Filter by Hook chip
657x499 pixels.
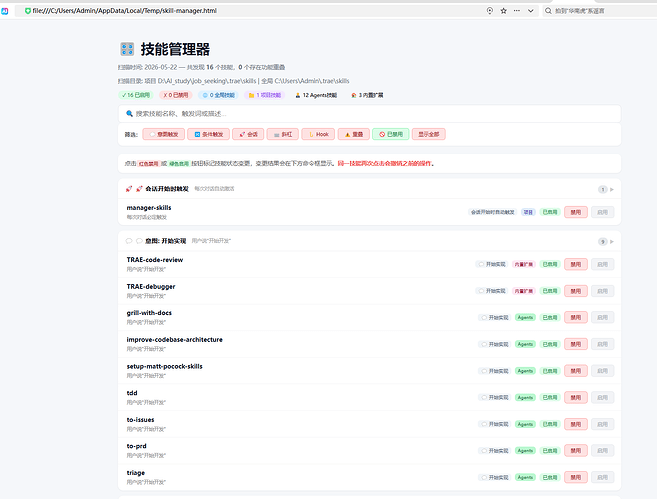(x=318, y=134)
